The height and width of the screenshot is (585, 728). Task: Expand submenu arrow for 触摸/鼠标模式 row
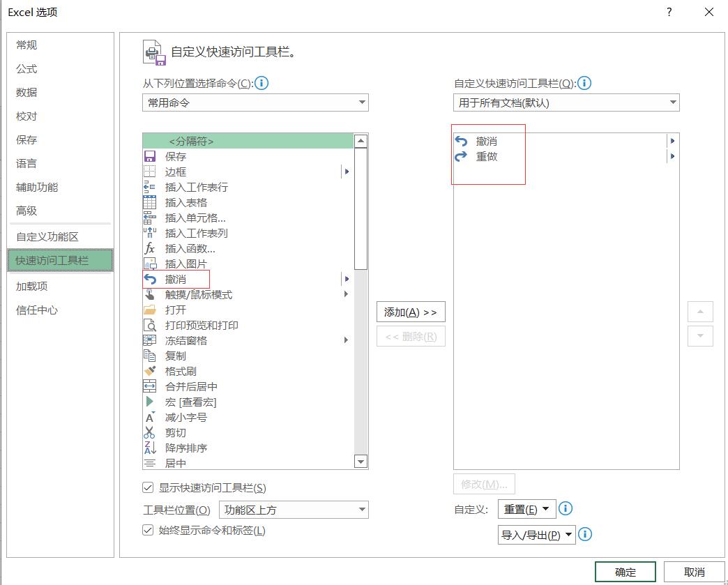347,294
